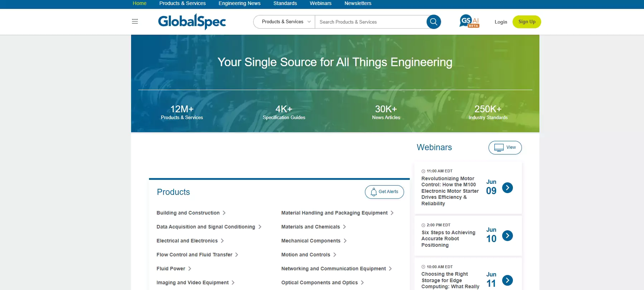Expand Optical Components and Optics category

coord(322,282)
